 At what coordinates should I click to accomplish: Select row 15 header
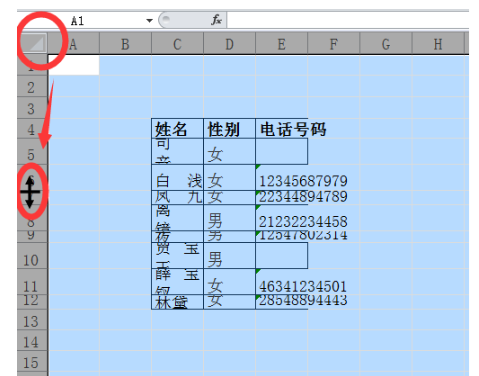coord(32,361)
